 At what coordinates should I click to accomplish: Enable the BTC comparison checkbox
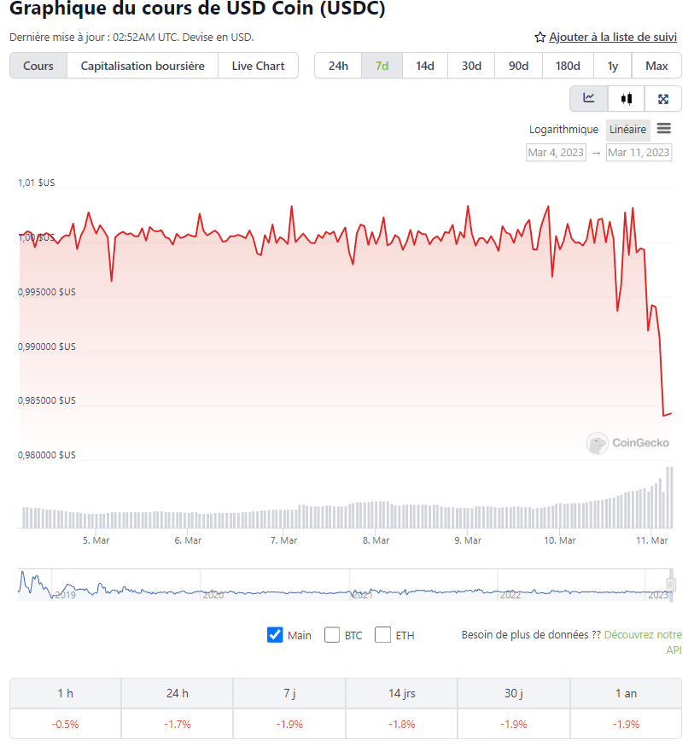point(332,635)
